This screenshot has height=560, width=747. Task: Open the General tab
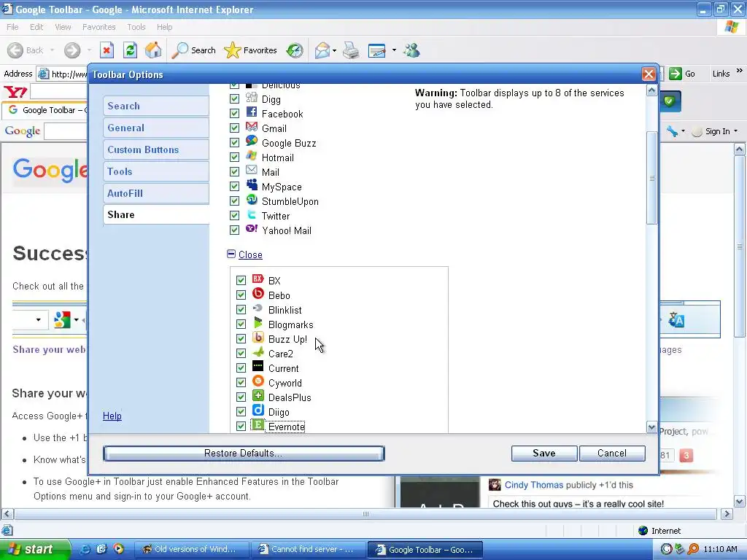click(x=156, y=128)
